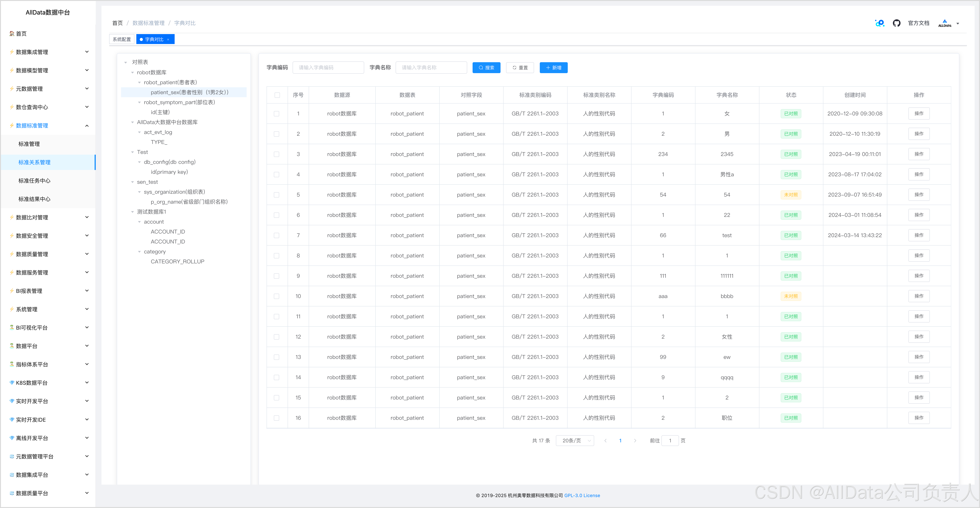This screenshot has width=980, height=508.
Task: Click the icon beside 元数据管理平台
Action: pyautogui.click(x=12, y=457)
